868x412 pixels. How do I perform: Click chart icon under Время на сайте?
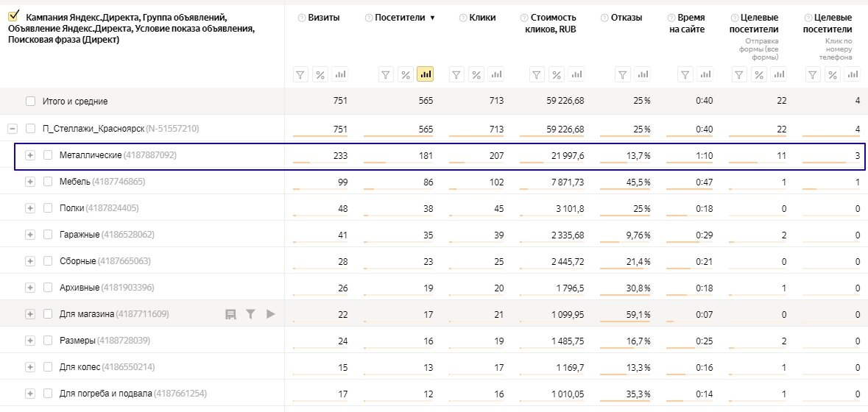pyautogui.click(x=705, y=74)
